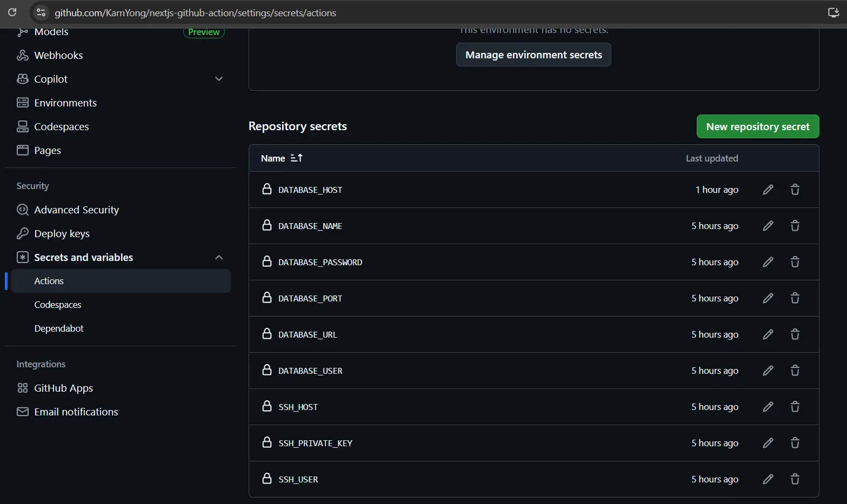Reload the page with the refresh icon
The height and width of the screenshot is (504, 847).
12,13
